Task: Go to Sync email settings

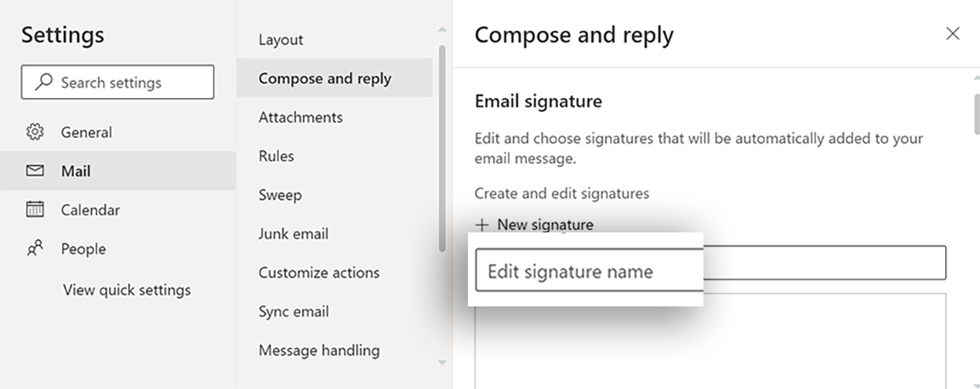Action: 293,312
